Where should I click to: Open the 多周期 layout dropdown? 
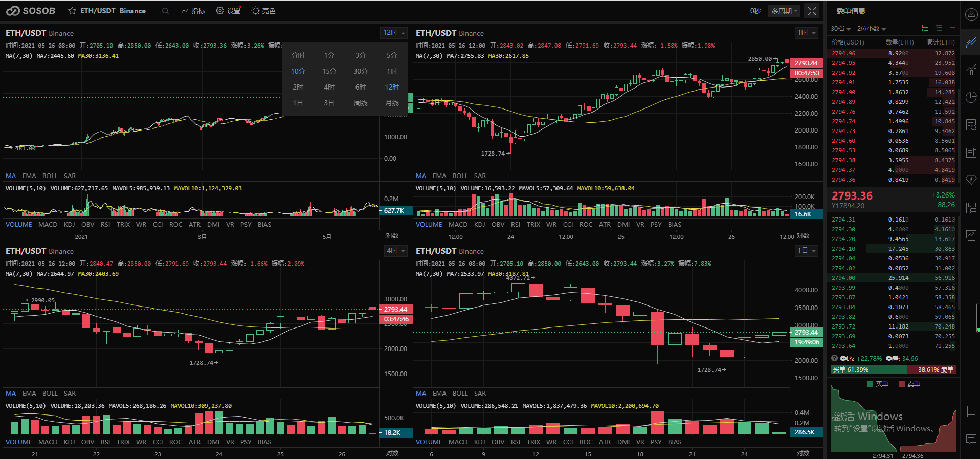(784, 11)
